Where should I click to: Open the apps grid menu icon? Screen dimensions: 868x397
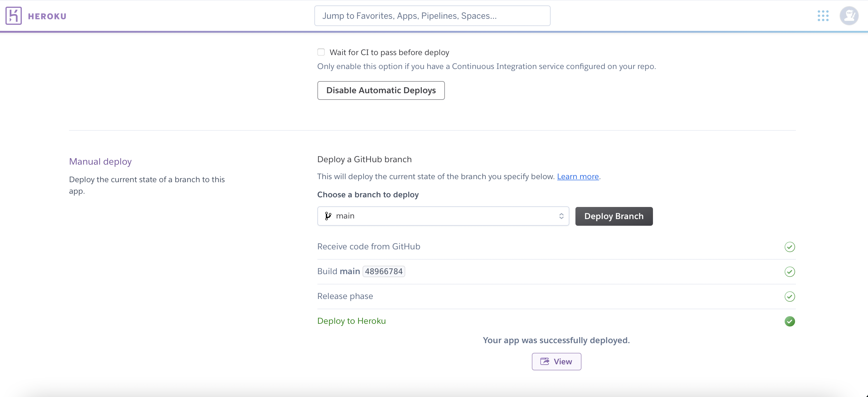click(823, 16)
